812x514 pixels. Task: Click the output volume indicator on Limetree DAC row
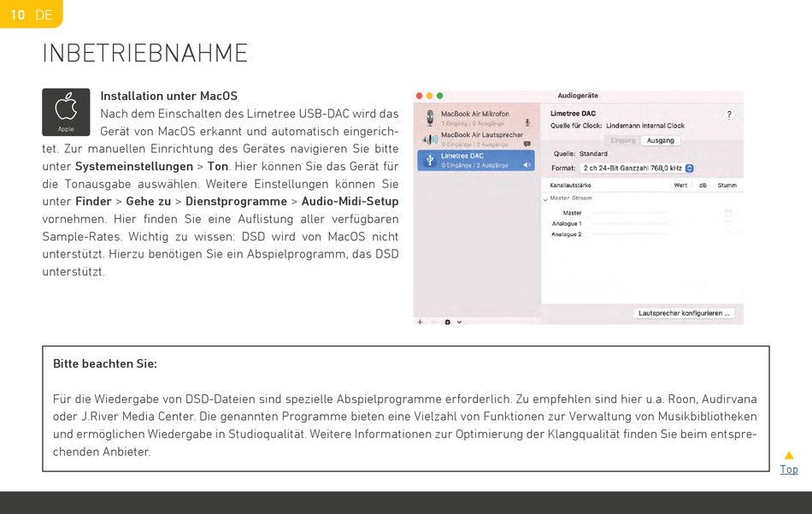pyautogui.click(x=527, y=165)
